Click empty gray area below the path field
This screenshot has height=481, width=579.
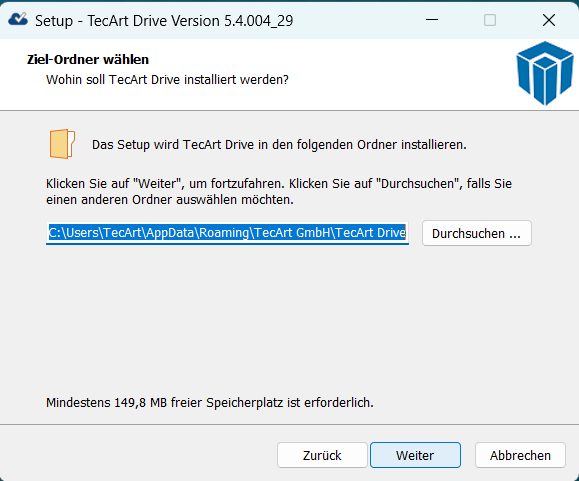pyautogui.click(x=288, y=317)
